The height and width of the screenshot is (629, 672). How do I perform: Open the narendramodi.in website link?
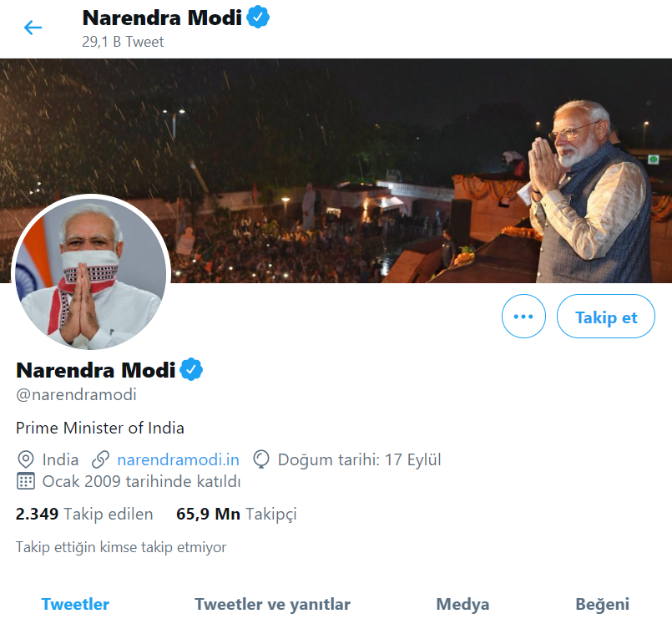178,459
